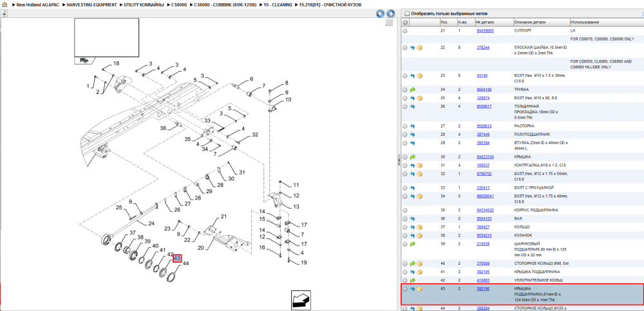Open part number 392106 link
The width and height of the screenshot is (644, 311).
(483, 289)
